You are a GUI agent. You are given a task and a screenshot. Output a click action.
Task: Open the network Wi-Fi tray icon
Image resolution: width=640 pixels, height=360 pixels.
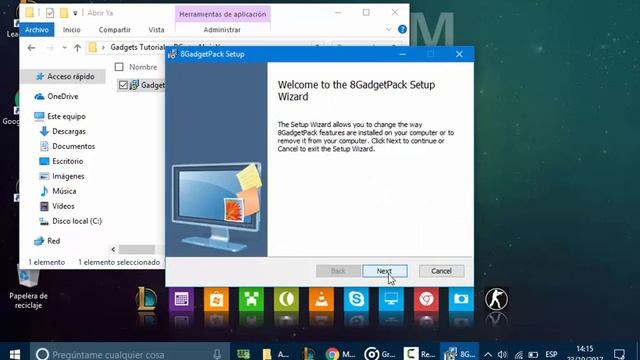[518, 354]
